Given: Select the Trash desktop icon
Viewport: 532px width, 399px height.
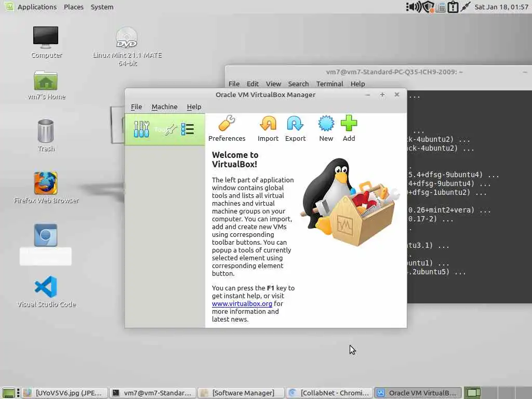Looking at the screenshot, I should coord(46,136).
